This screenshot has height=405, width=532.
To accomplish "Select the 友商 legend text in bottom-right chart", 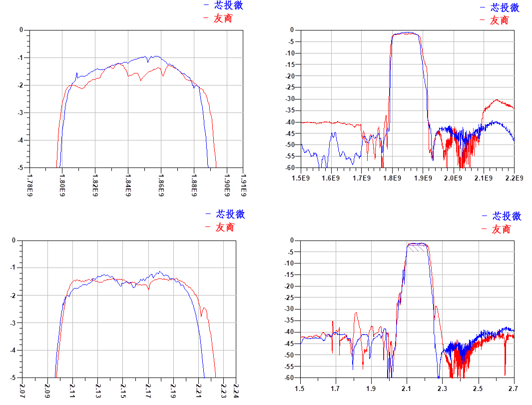I will pyautogui.click(x=501, y=229).
